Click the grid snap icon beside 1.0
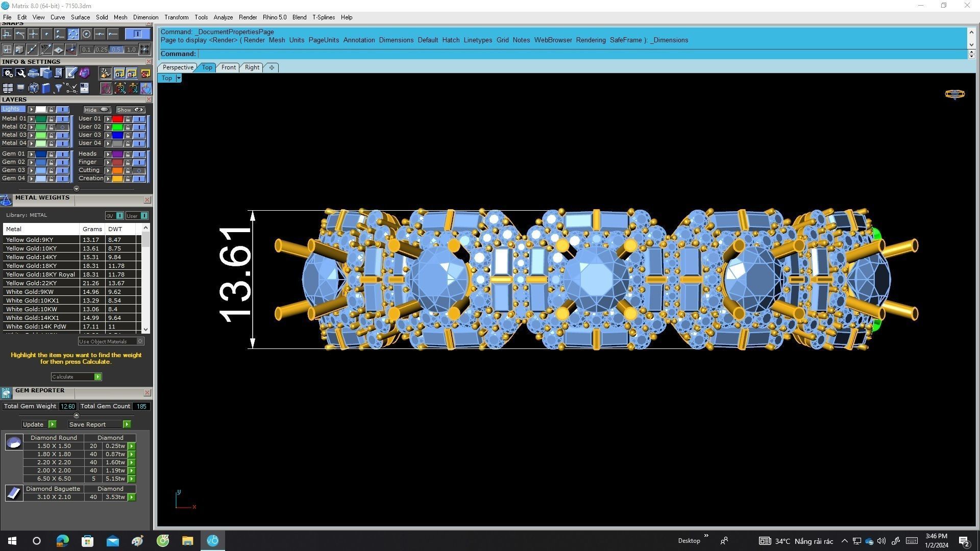Screen dimensions: 980x551 [145, 49]
